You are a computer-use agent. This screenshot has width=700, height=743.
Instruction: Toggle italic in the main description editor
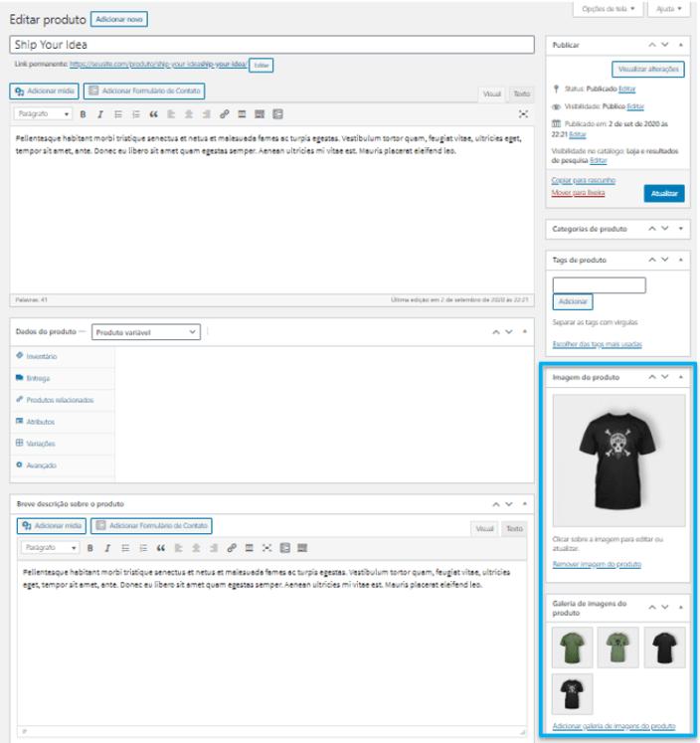tap(100, 114)
